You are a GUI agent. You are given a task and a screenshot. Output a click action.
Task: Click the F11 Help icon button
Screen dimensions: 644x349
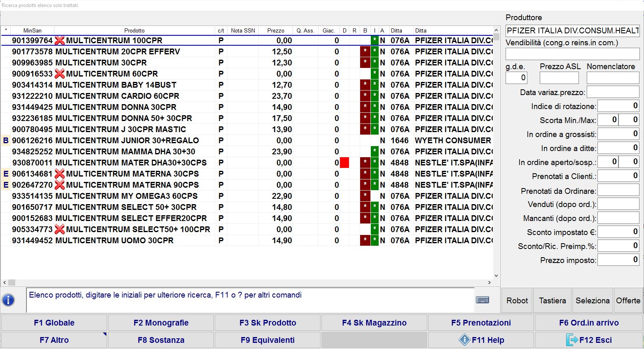[x=464, y=340]
